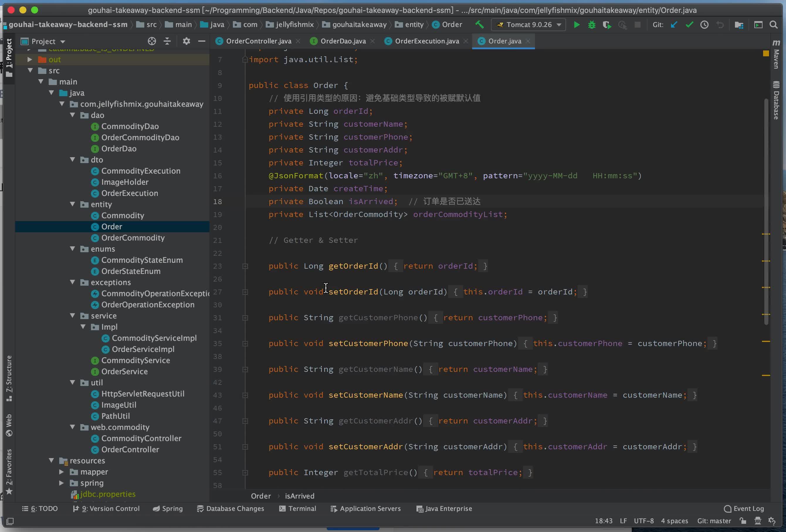Collapse the entity package
This screenshot has height=532, width=786.
click(x=72, y=204)
